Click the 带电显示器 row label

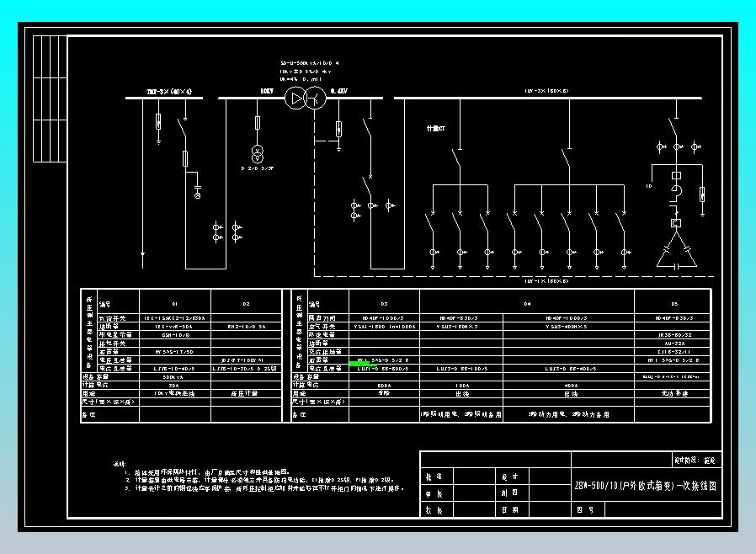click(x=115, y=334)
